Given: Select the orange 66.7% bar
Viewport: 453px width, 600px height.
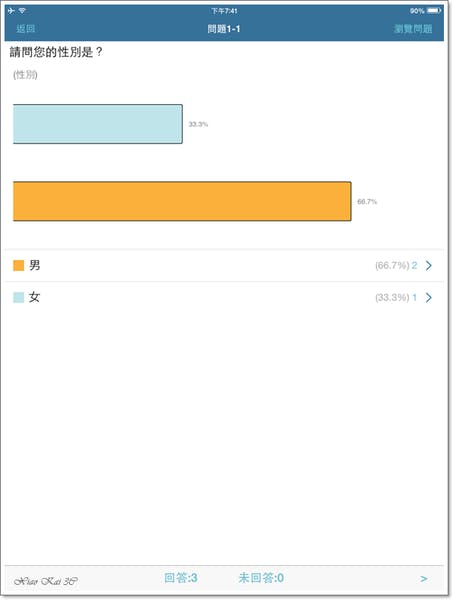Looking at the screenshot, I should point(182,201).
